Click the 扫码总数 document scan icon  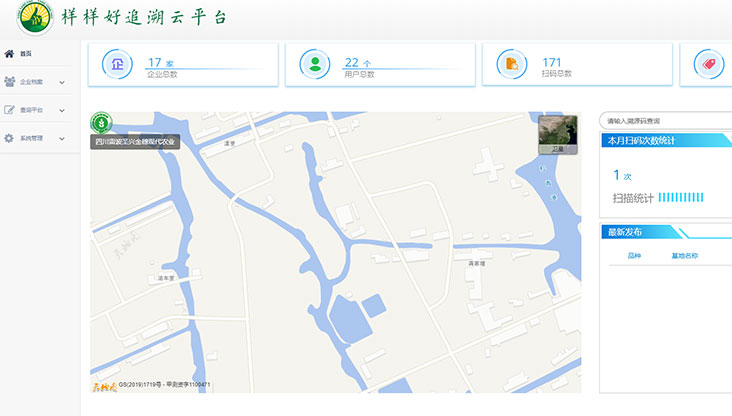pyautogui.click(x=512, y=65)
